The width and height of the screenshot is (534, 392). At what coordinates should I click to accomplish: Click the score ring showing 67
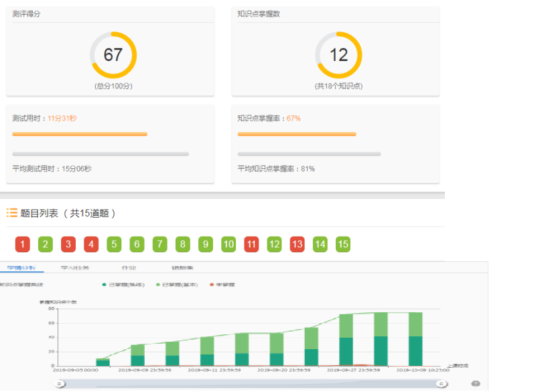click(113, 55)
